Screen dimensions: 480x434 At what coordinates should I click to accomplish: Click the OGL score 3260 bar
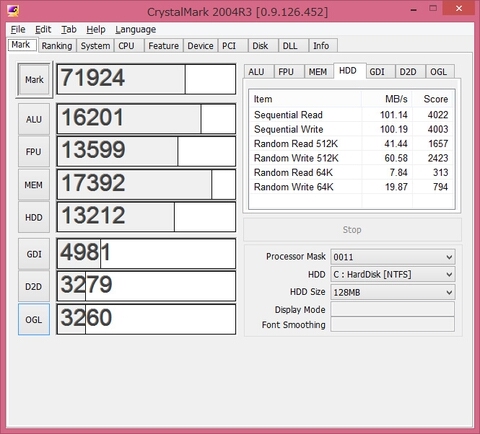pos(146,319)
